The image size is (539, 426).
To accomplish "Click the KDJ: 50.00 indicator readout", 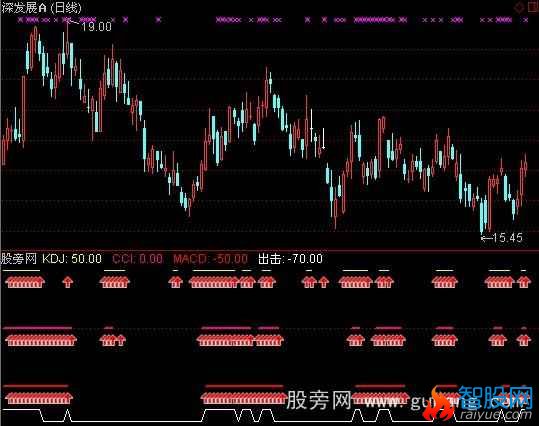I will [x=72, y=259].
